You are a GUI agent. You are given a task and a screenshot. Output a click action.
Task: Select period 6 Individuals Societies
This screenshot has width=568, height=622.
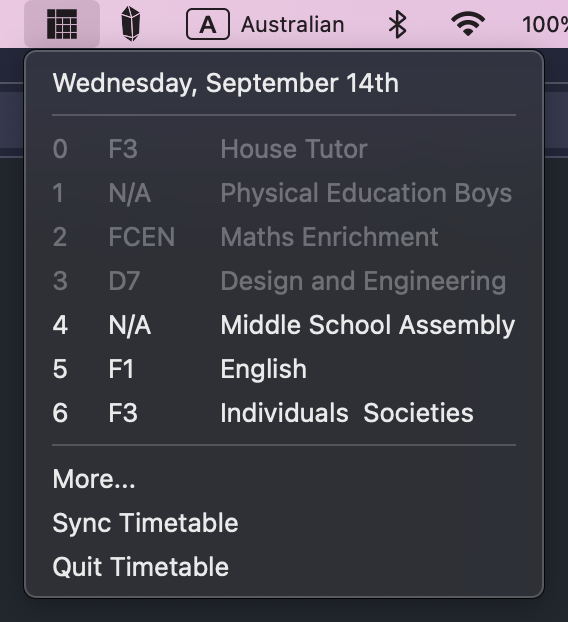click(284, 413)
